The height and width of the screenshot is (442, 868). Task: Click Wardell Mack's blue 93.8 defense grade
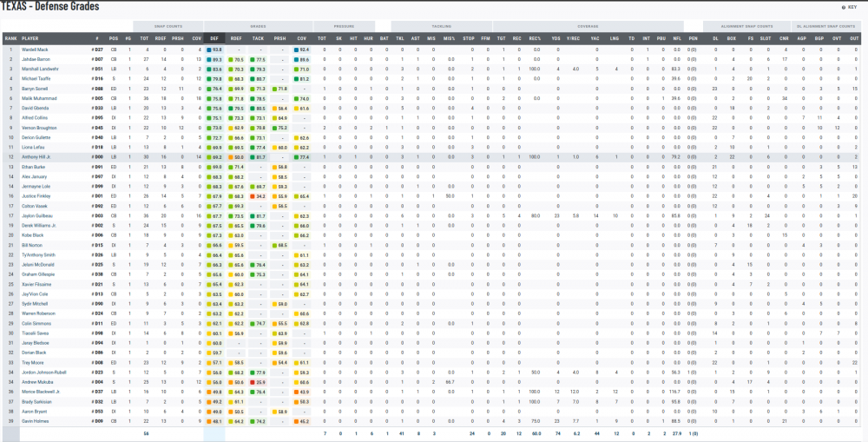tap(215, 49)
